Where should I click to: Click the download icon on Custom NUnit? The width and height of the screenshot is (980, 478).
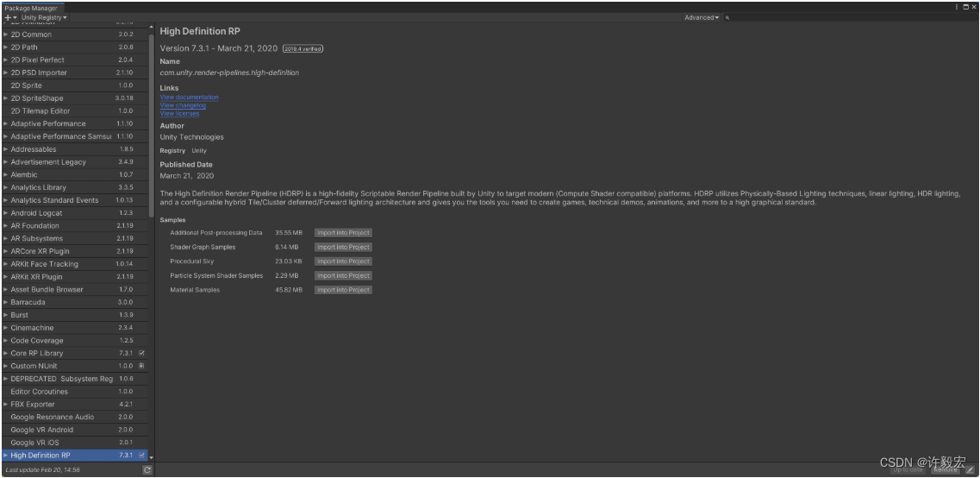coord(142,366)
